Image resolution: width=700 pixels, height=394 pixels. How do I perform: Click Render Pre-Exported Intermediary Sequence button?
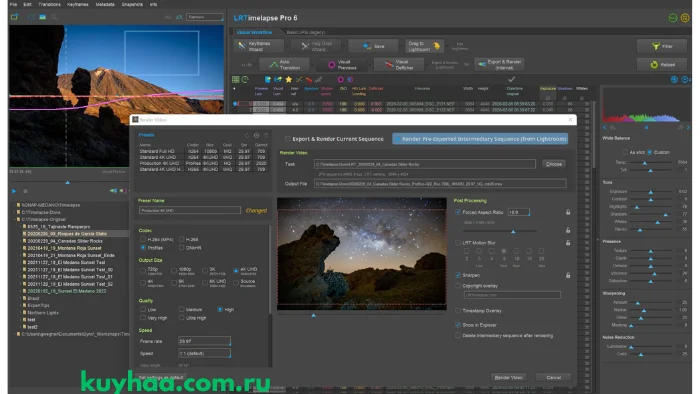pyautogui.click(x=480, y=139)
